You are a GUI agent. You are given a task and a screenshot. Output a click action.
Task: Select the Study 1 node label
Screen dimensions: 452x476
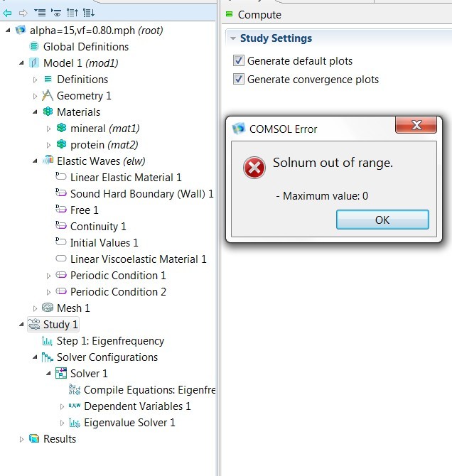coord(60,325)
